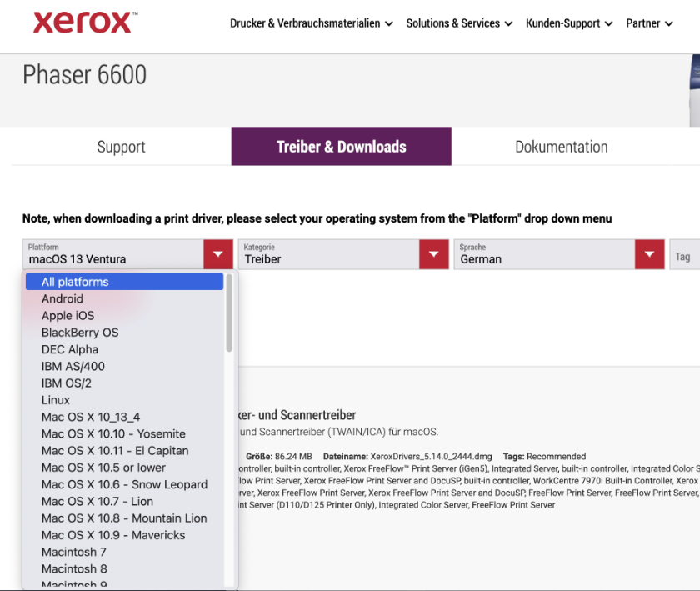
Task: Choose Linux from platform list
Action: [x=124, y=400]
